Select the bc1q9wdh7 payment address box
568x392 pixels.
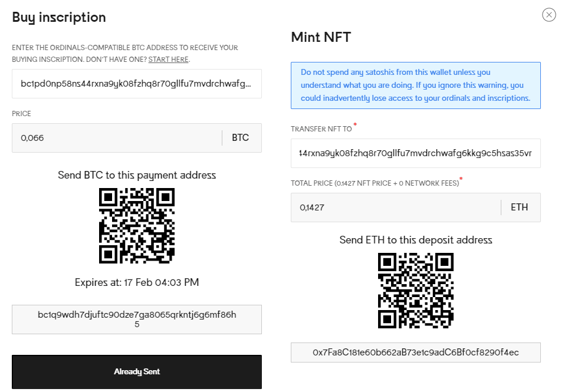(x=137, y=319)
